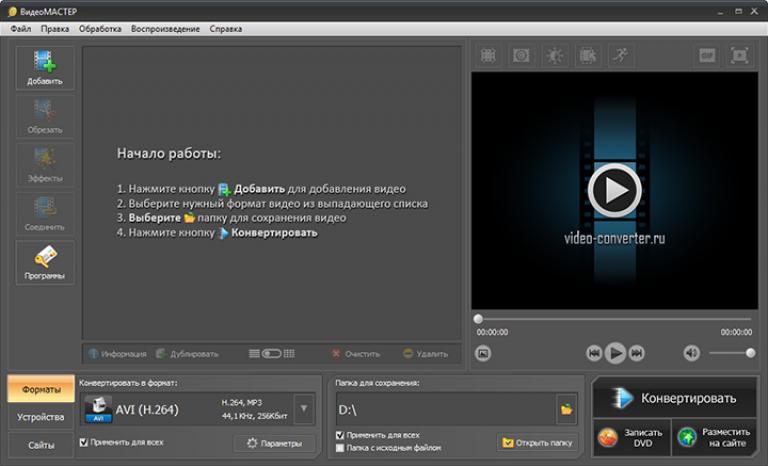The height and width of the screenshot is (466, 768).
Task: Uncheck Применить для всех under format
Action: tap(84, 442)
